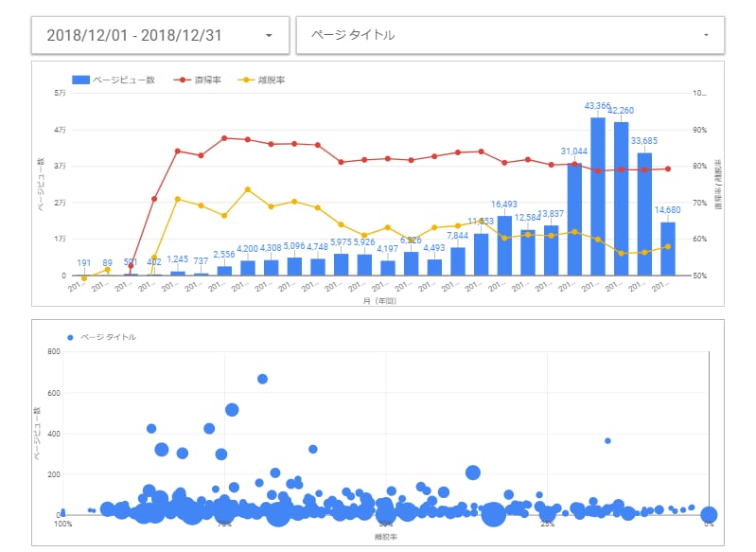Select the bar labeled 14,680
This screenshot has height=552, width=756.
[668, 249]
